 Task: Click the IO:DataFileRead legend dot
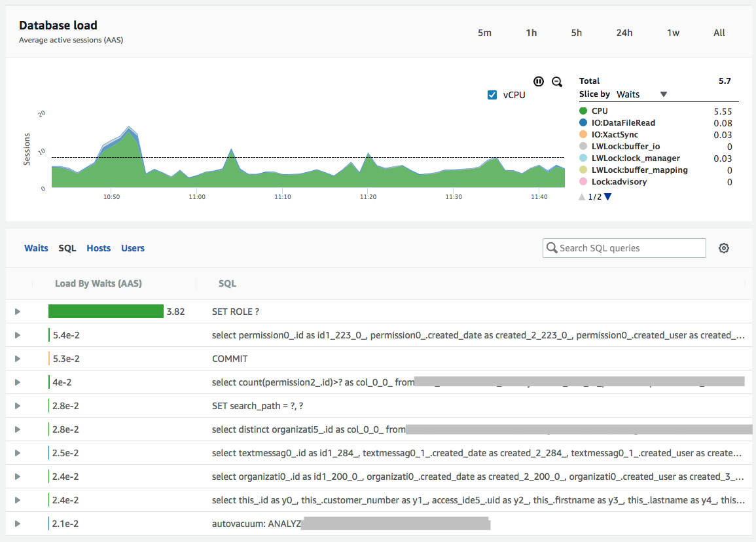point(584,123)
